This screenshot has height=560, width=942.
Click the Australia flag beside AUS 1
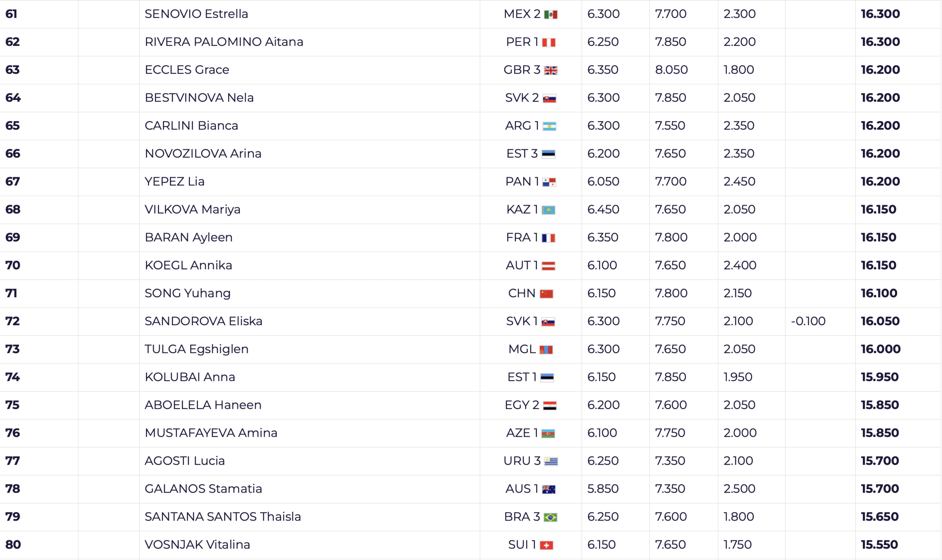[549, 489]
